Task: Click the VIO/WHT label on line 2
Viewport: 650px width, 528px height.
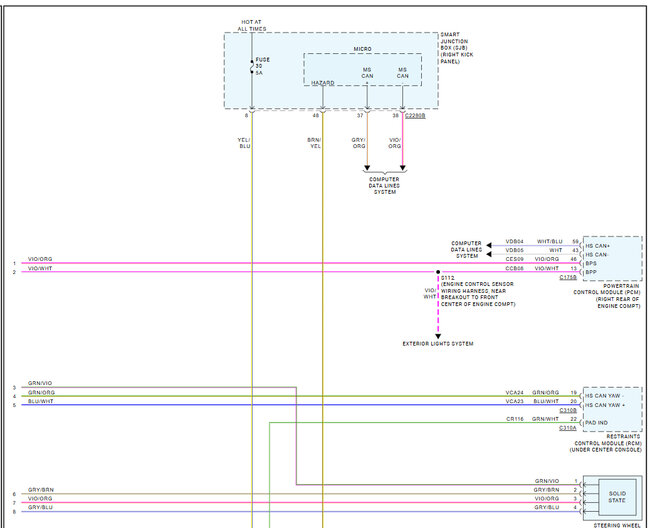Action: [40, 269]
